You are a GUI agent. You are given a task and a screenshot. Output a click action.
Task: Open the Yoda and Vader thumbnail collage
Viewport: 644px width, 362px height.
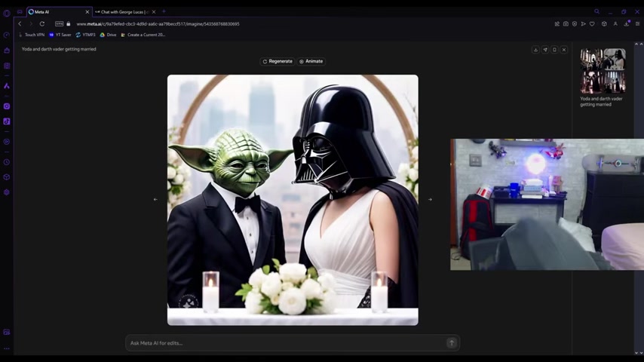click(603, 71)
